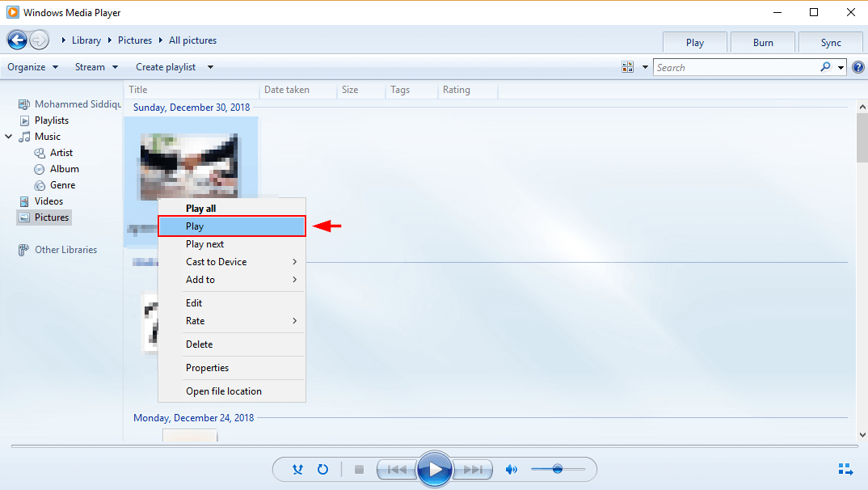Choose Delete from context menu
The width and height of the screenshot is (868, 490).
pyautogui.click(x=232, y=344)
